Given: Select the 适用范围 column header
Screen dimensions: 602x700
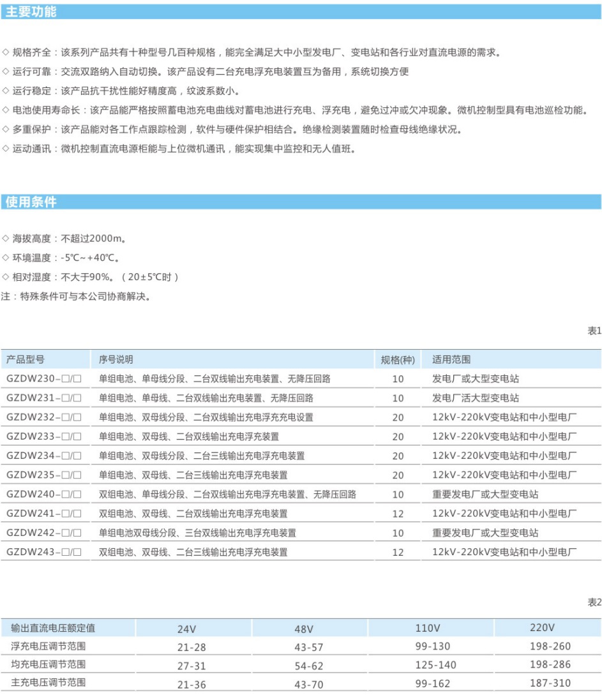Looking at the screenshot, I should click(451, 359).
